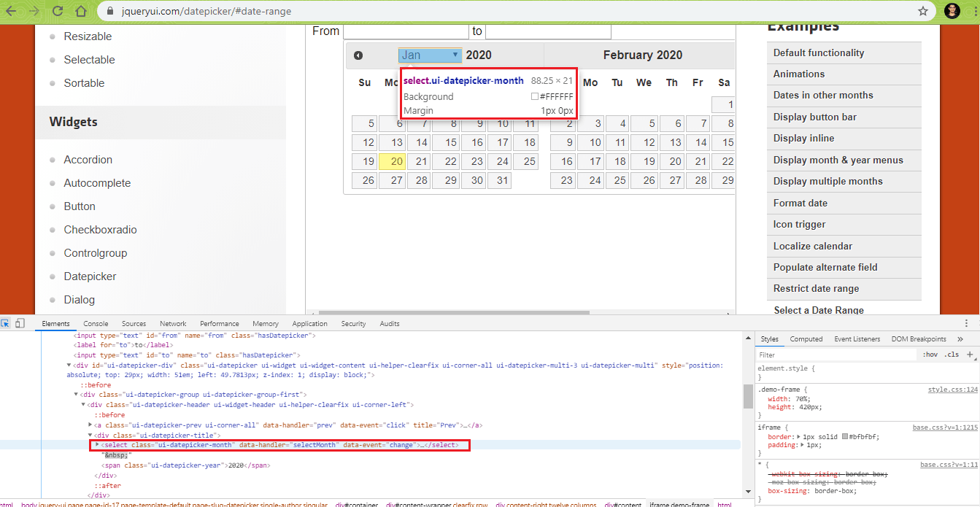
Task: Select the inspect element cursor icon
Action: click(6, 323)
